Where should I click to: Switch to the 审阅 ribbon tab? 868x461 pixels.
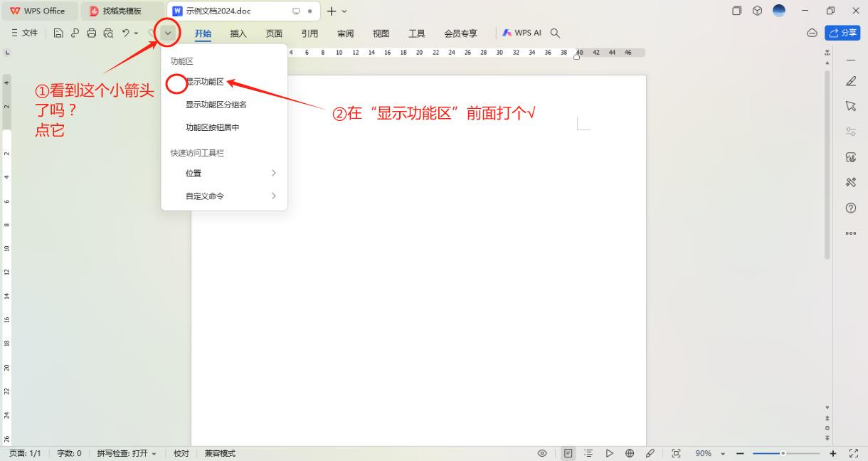(x=346, y=33)
